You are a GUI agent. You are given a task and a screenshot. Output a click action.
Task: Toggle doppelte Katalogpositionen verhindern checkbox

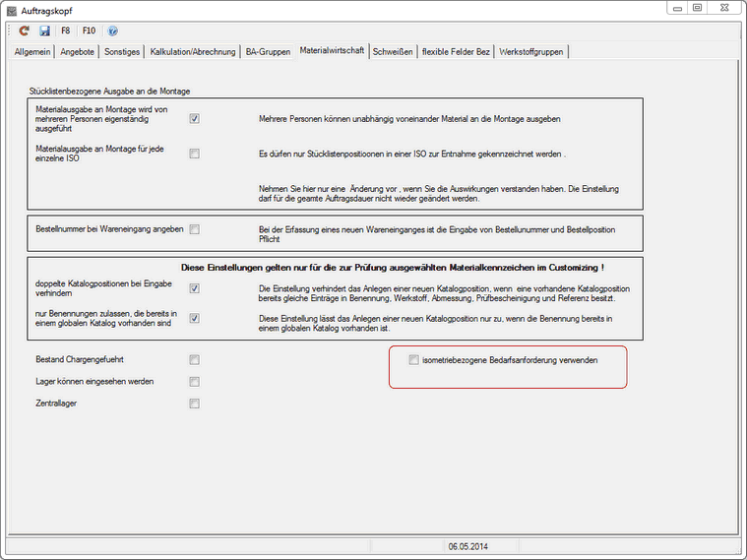click(195, 288)
